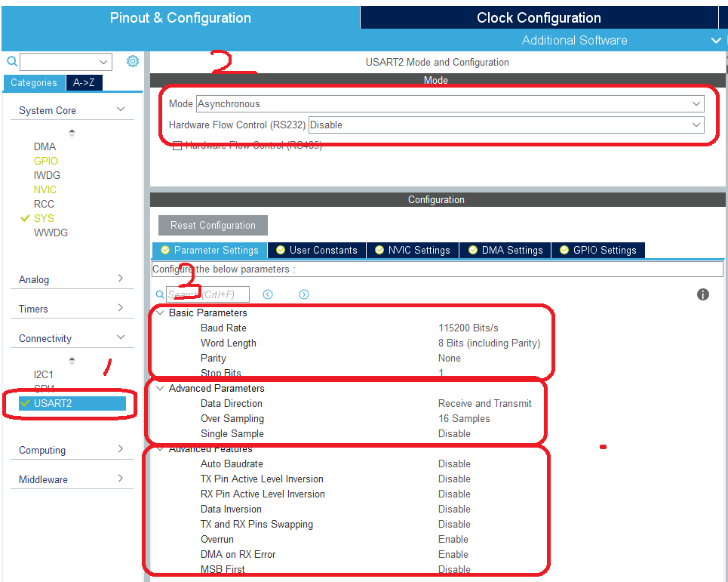This screenshot has width=728, height=582.
Task: Expand the Timers category
Action: [121, 307]
